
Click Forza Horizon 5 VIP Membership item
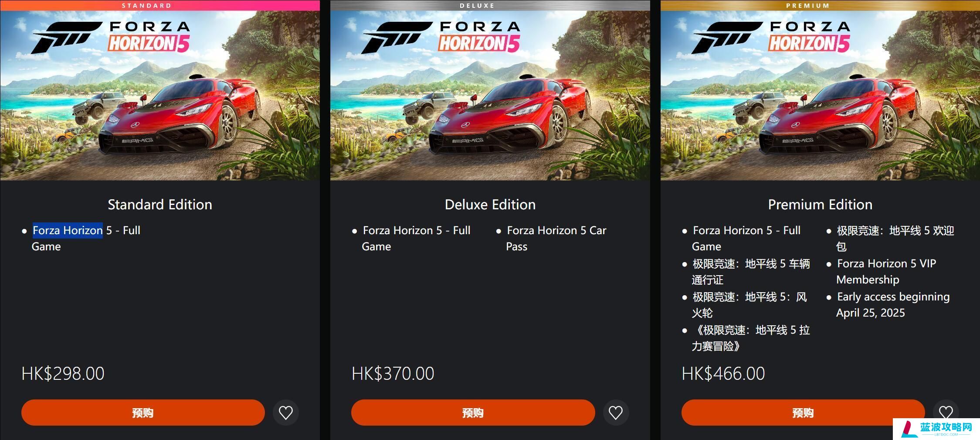[886, 271]
